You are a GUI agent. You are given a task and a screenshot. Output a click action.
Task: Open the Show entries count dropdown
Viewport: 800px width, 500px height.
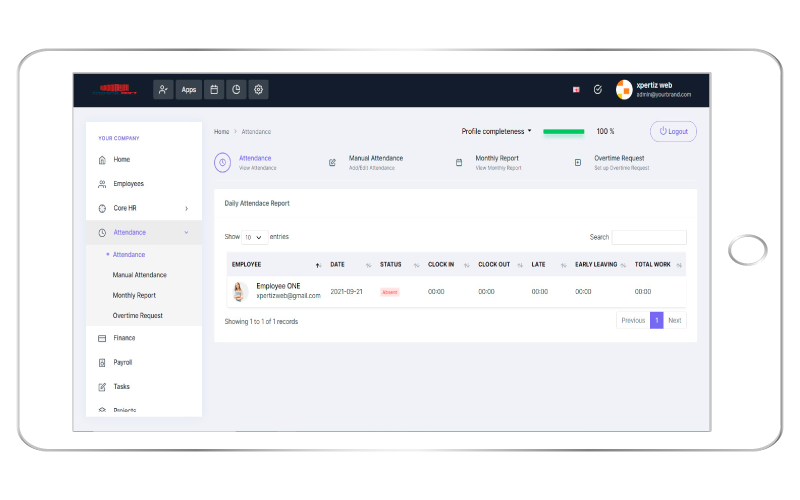point(254,237)
